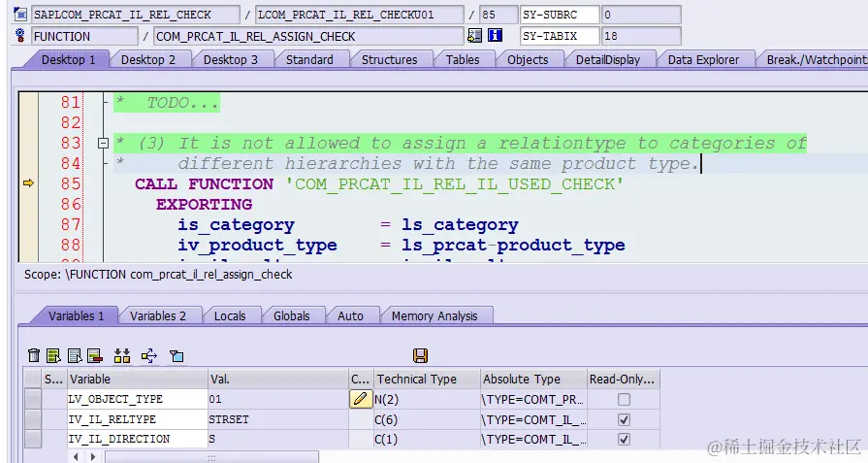The width and height of the screenshot is (868, 463).
Task: Click the scroll-right arrow under variables table
Action: (x=93, y=457)
